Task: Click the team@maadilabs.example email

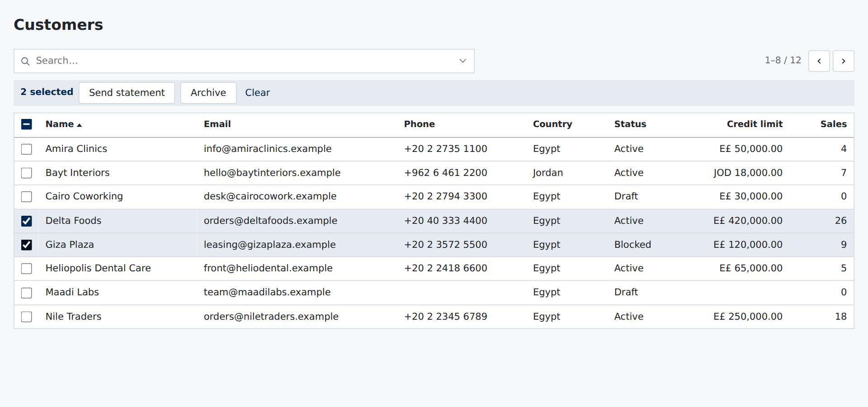Action: coord(267,292)
